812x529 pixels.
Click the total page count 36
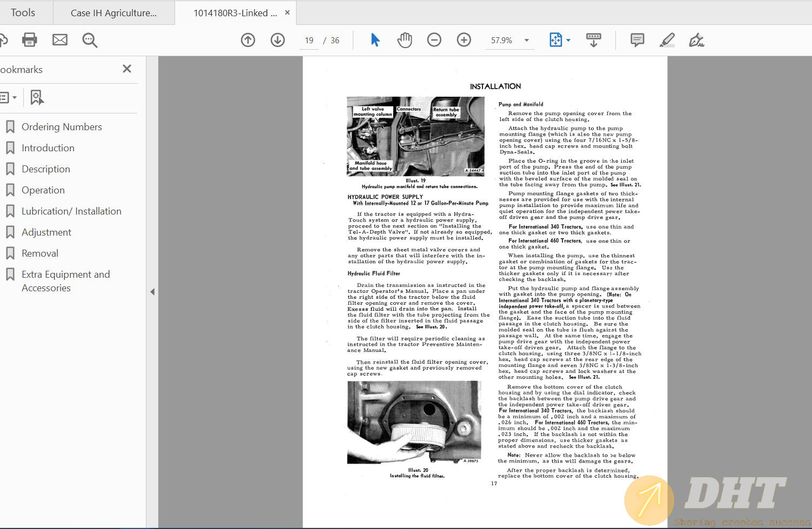pyautogui.click(x=335, y=41)
